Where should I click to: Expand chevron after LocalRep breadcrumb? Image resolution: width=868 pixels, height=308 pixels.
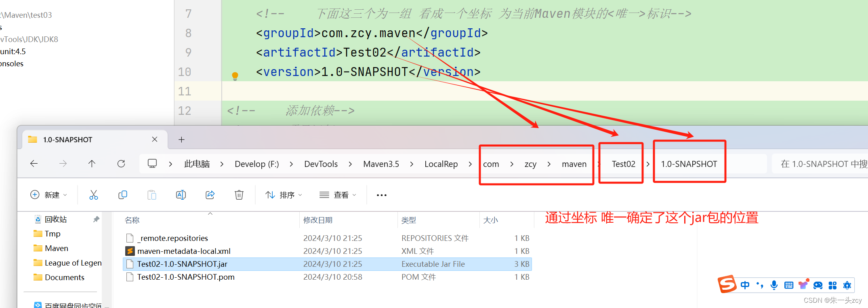coord(470,164)
